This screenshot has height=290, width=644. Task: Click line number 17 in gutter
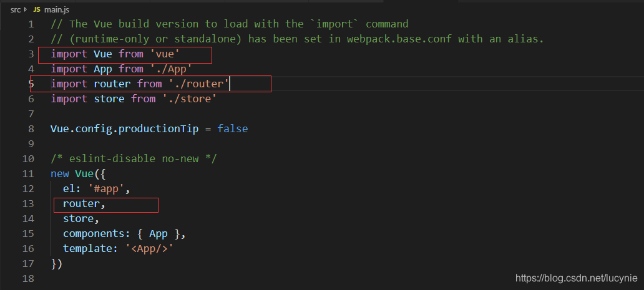point(28,263)
